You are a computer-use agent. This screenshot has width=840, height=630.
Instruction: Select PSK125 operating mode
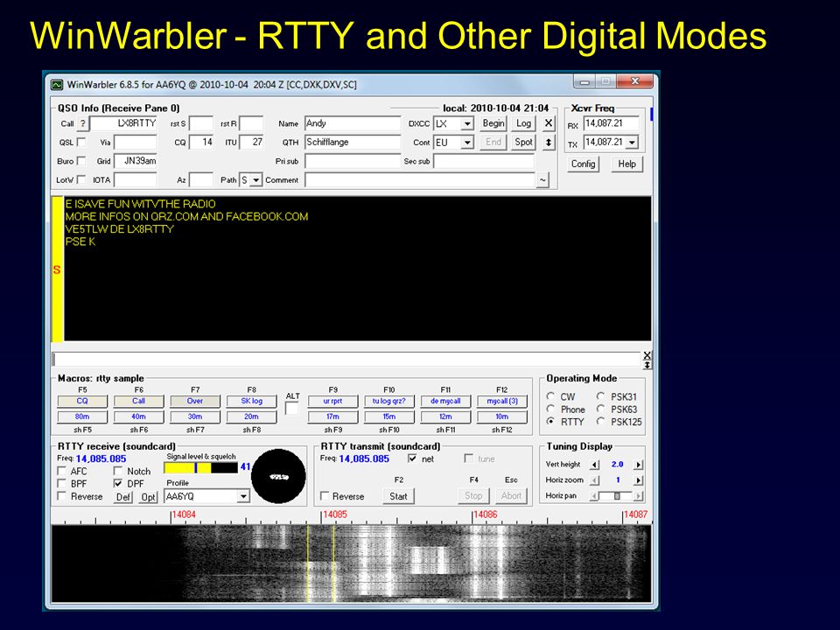(600, 422)
